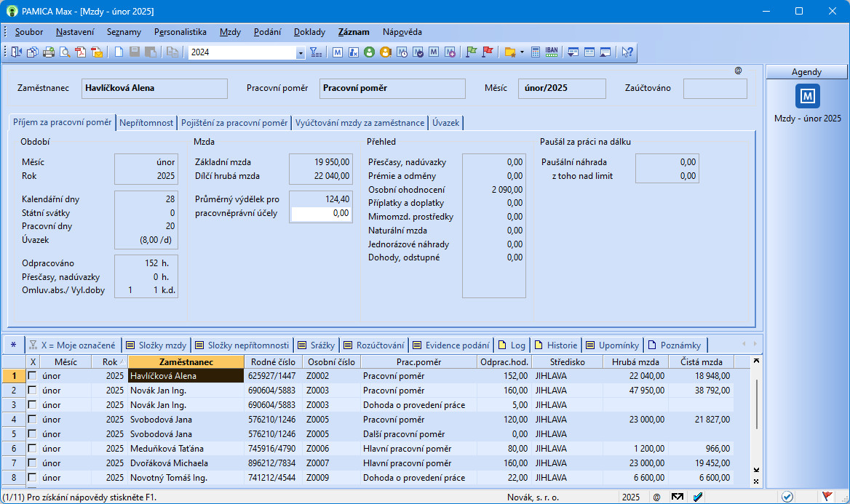The height and width of the screenshot is (504, 850).
Task: Open the favorites folder dropdown arrow
Action: coord(522,52)
